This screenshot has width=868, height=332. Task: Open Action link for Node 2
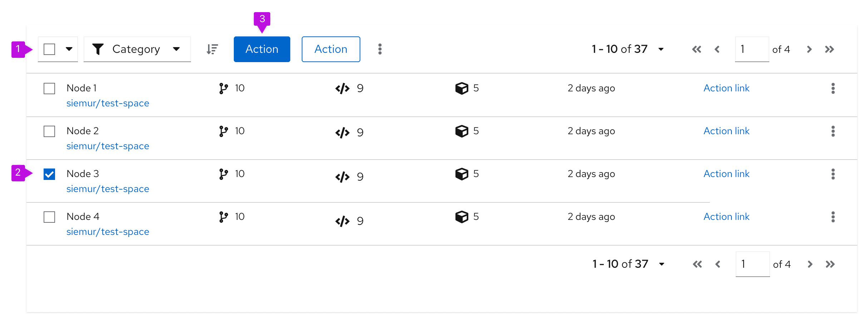coord(726,131)
